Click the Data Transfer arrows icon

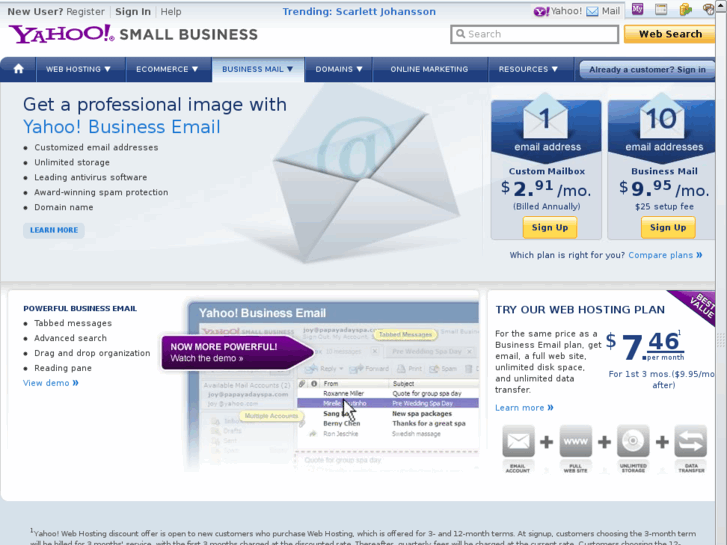691,441
